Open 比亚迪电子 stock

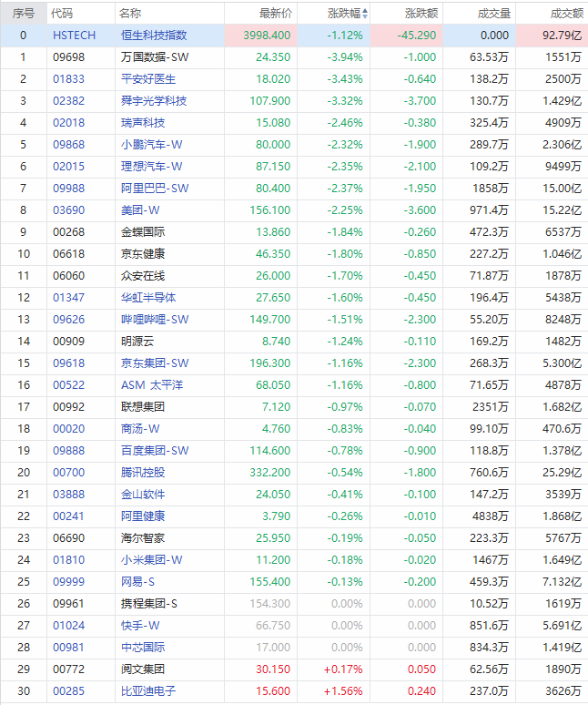[x=148, y=691]
